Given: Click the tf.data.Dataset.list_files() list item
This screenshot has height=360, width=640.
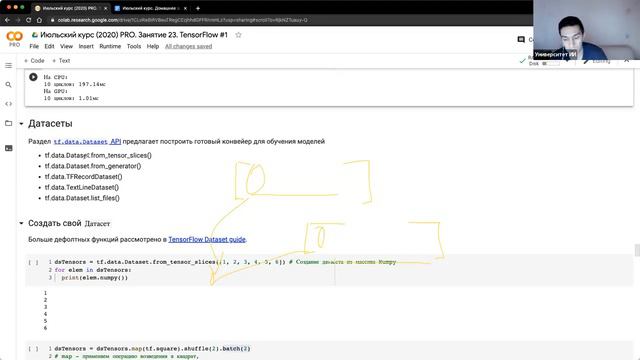Looking at the screenshot, I should (x=82, y=198).
